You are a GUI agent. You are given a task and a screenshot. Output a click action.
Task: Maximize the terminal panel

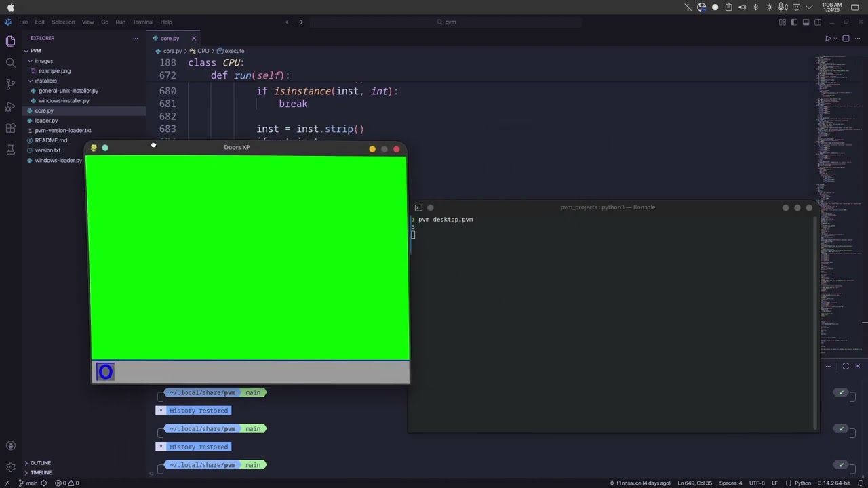coord(846,366)
